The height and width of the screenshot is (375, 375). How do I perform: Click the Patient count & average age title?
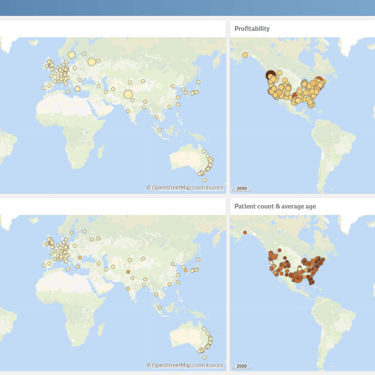point(275,206)
